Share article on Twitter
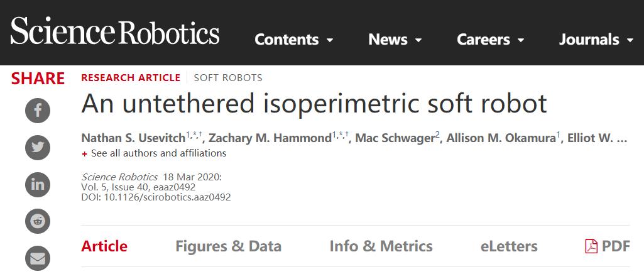This screenshot has width=644, height=274. (37, 148)
